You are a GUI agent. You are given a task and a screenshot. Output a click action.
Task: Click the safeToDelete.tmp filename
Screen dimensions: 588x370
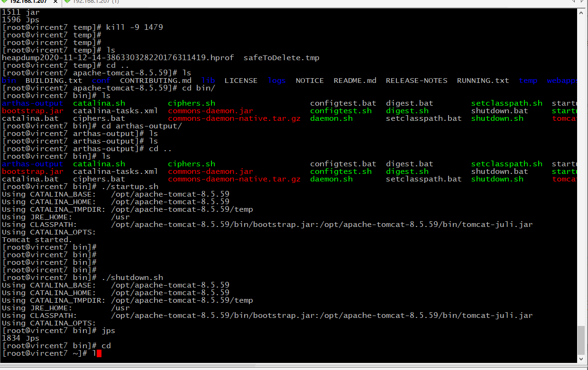tap(281, 58)
